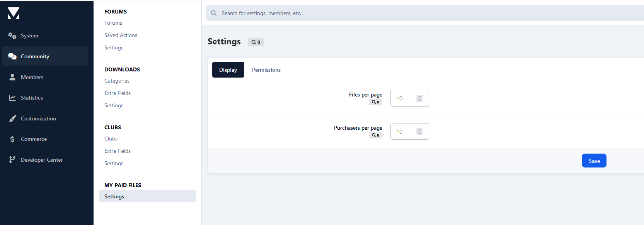Open Downloads Categories link
The width and height of the screenshot is (644, 225).
point(117,81)
